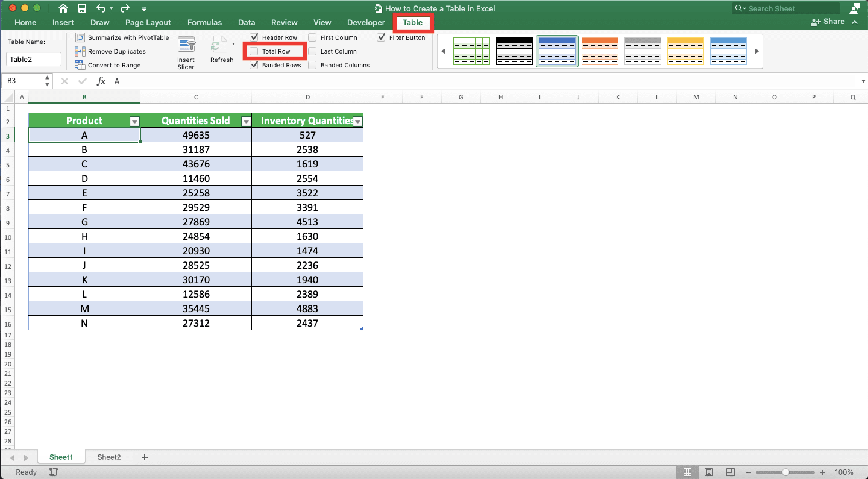Open the Refresh dropdown arrow
This screenshot has height=479, width=868.
[233, 44]
